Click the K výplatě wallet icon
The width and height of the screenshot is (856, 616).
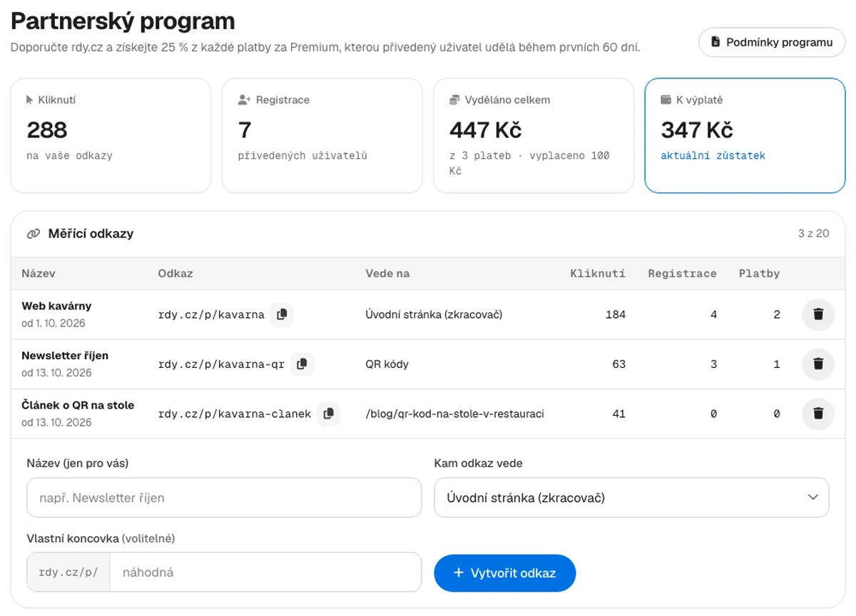pyautogui.click(x=666, y=100)
